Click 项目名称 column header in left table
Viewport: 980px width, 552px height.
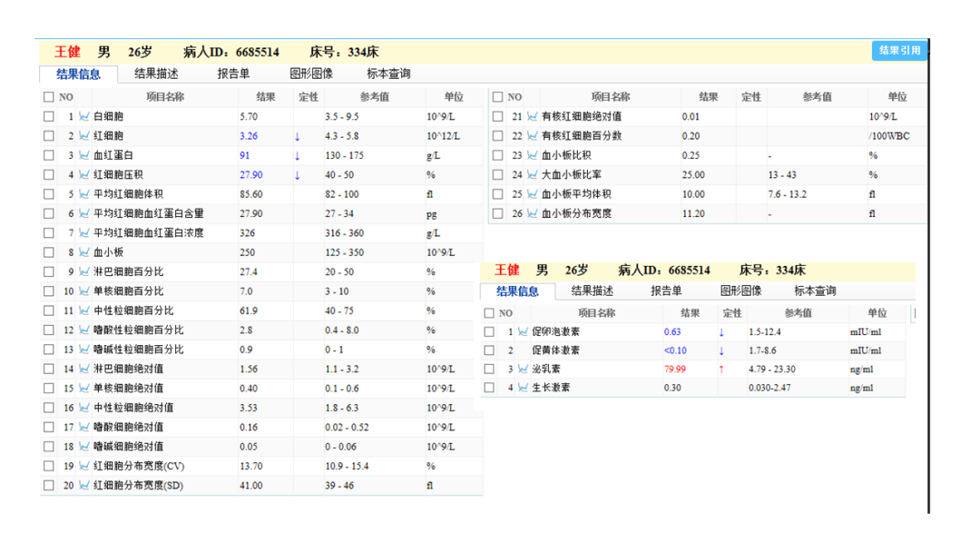(165, 97)
